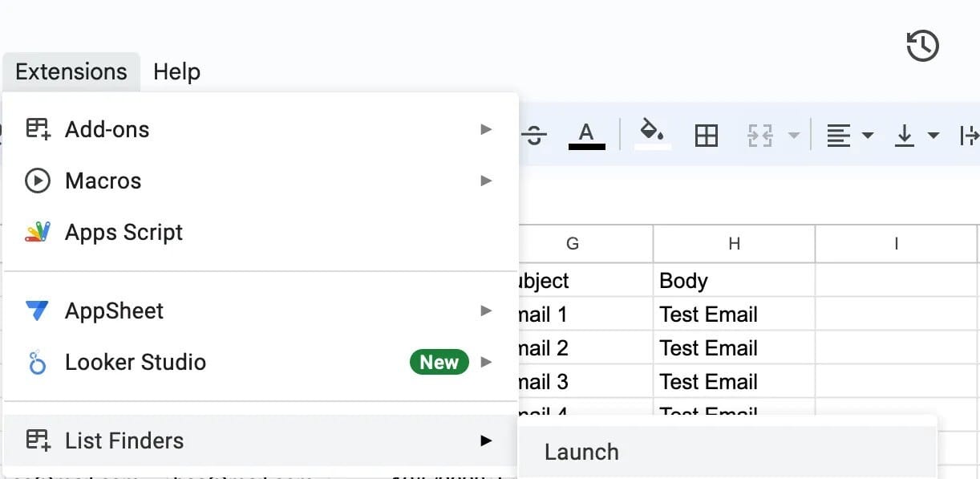Click the merge cells icon
Screen dimensions: 980x479
[759, 136]
